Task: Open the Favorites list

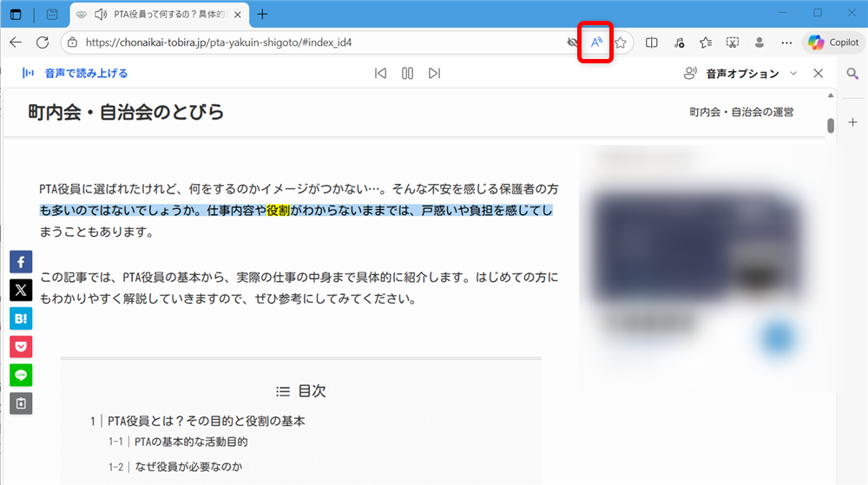Action: pyautogui.click(x=706, y=43)
